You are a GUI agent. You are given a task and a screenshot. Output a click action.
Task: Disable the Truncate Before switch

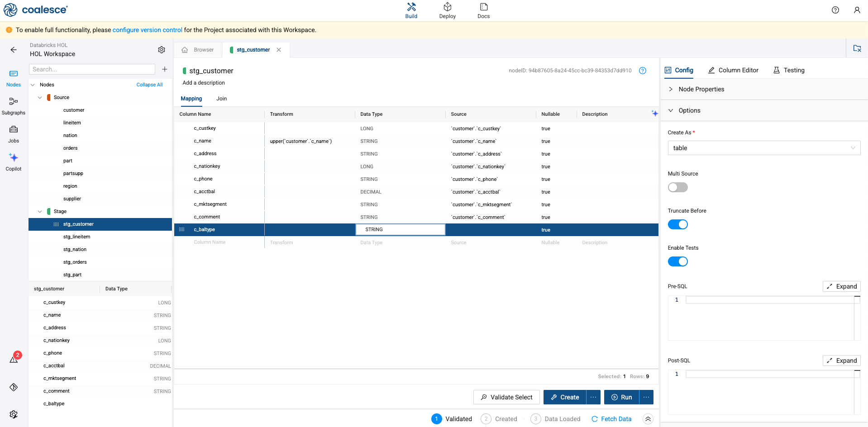[x=678, y=224]
